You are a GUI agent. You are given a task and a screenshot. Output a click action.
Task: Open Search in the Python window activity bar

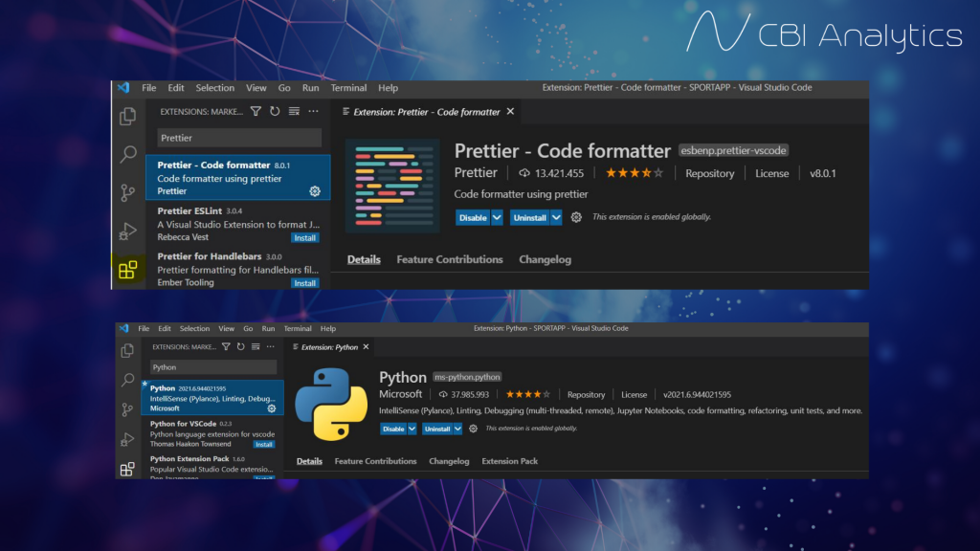[x=127, y=380]
